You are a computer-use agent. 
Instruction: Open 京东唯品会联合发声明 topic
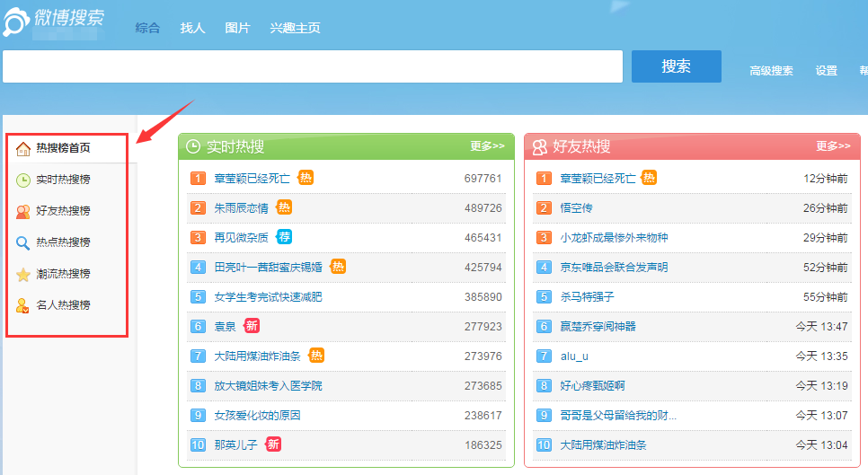point(615,267)
